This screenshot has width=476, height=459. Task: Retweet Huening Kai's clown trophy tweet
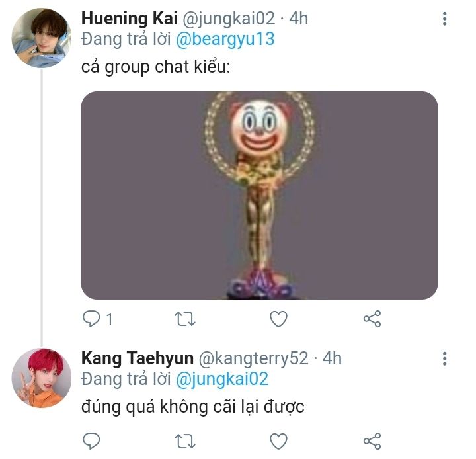click(185, 319)
